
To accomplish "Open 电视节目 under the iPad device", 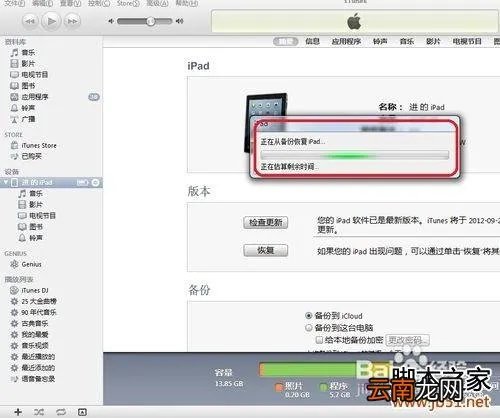I will [x=37, y=215].
